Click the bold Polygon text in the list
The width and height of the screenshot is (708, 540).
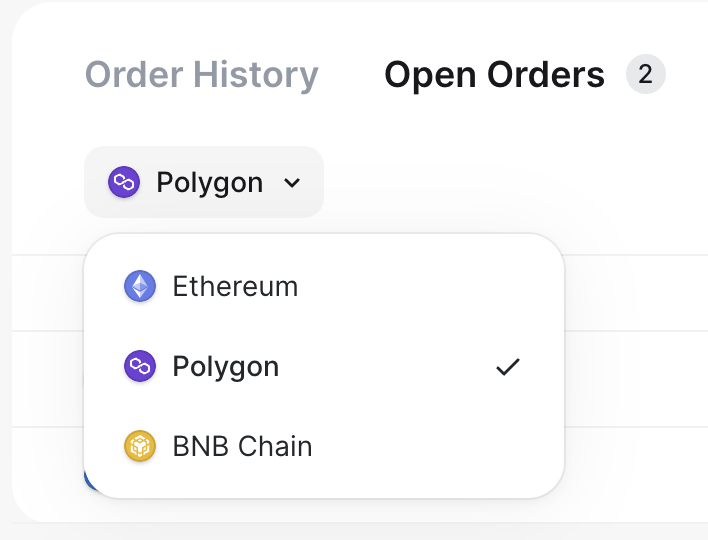(226, 367)
